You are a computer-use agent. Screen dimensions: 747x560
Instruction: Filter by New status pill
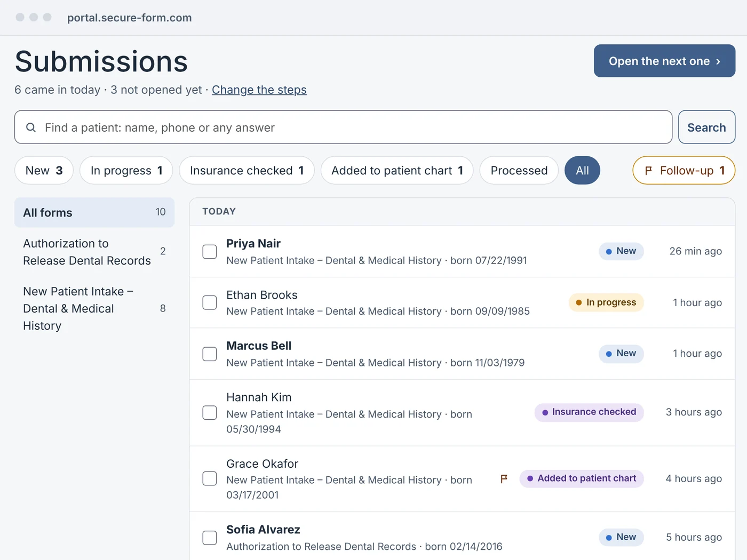tap(44, 170)
